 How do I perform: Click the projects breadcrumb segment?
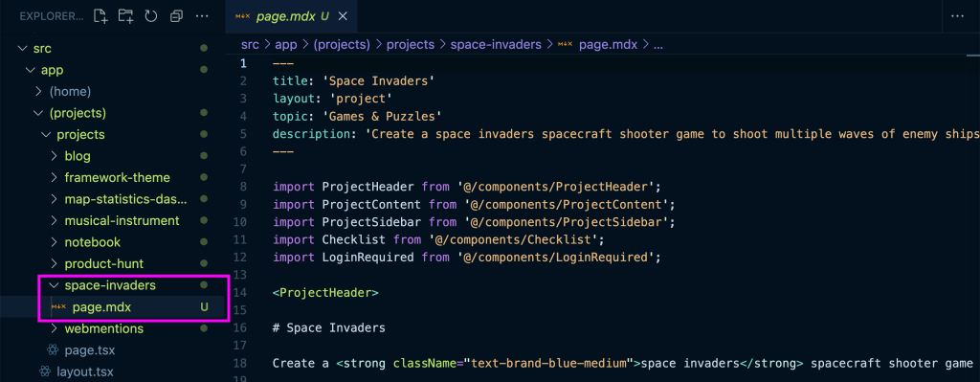tap(411, 44)
